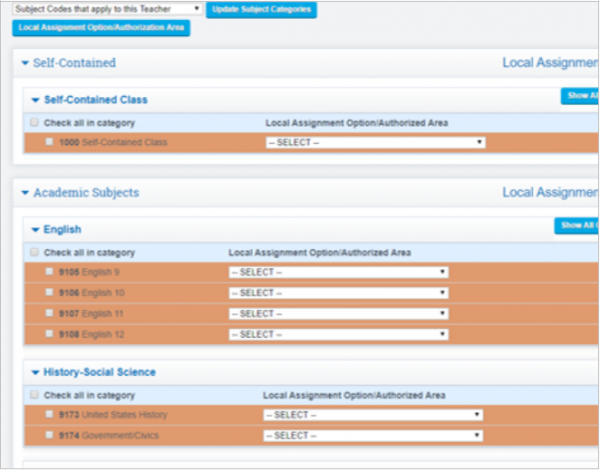This screenshot has height=471, width=600.
Task: Collapse the Academic Subjects section arrow
Action: point(26,192)
